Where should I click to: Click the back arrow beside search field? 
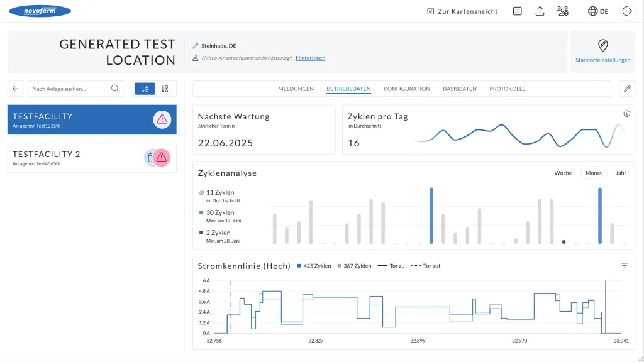(16, 89)
